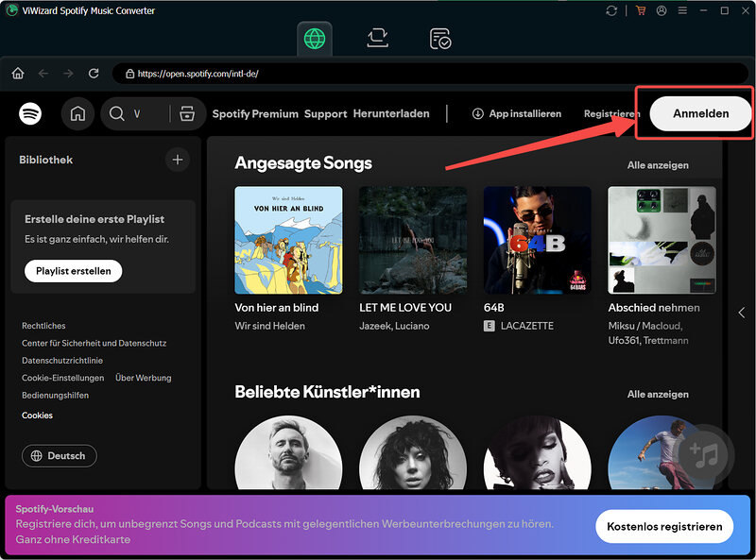Click the Spotify logo
The height and width of the screenshot is (560, 756).
point(30,113)
